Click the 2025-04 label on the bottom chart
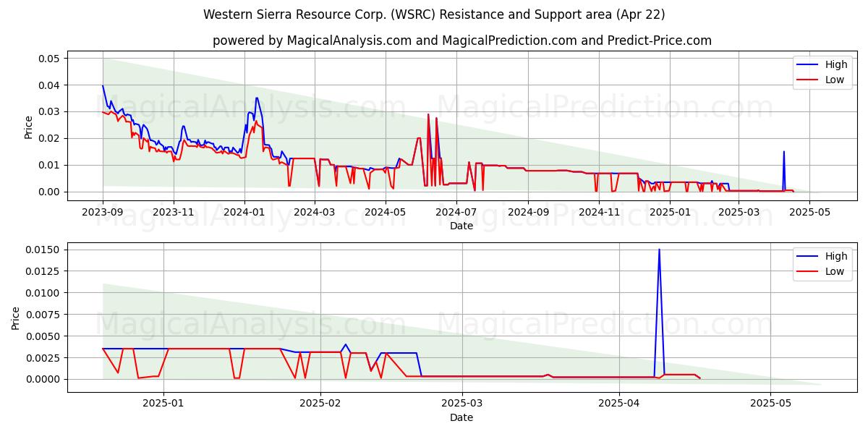Image resolution: width=868 pixels, height=434 pixels. [x=620, y=404]
